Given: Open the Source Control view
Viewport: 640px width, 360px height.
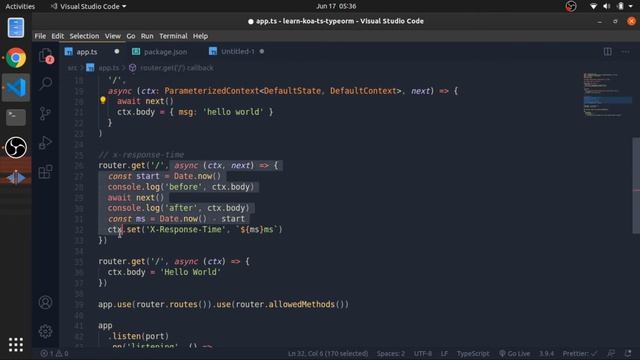Looking at the screenshot, I should pyautogui.click(x=45, y=113).
